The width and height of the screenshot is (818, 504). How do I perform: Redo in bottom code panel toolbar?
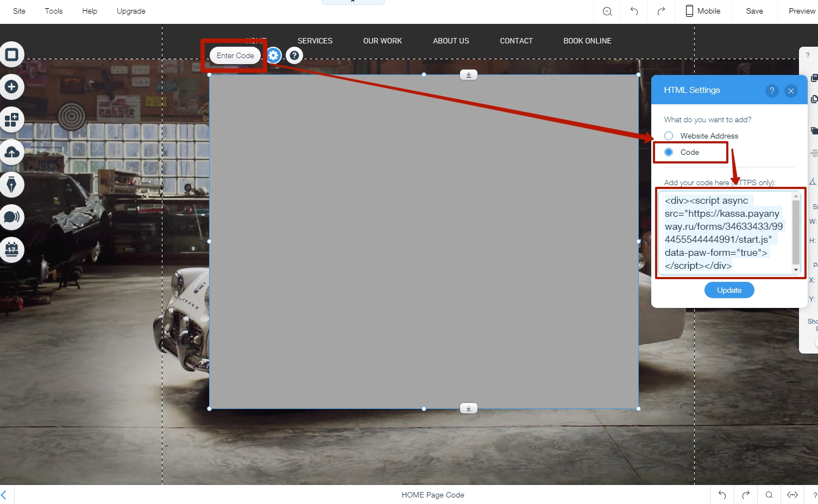tap(746, 495)
